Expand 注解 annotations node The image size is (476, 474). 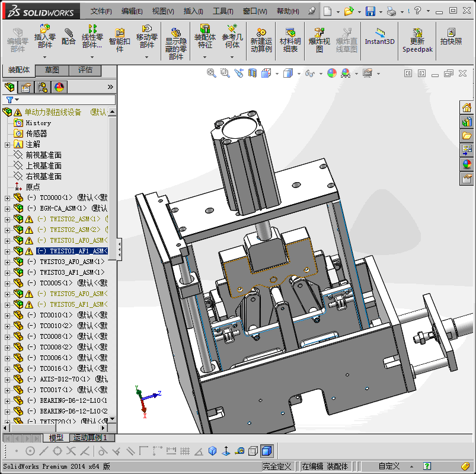click(7, 145)
